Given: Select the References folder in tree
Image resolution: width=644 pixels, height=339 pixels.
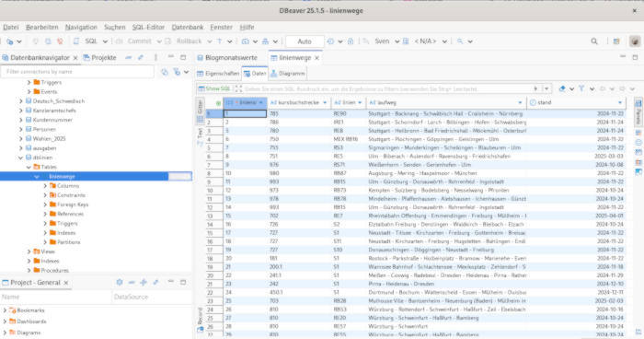Looking at the screenshot, I should (x=70, y=214).
